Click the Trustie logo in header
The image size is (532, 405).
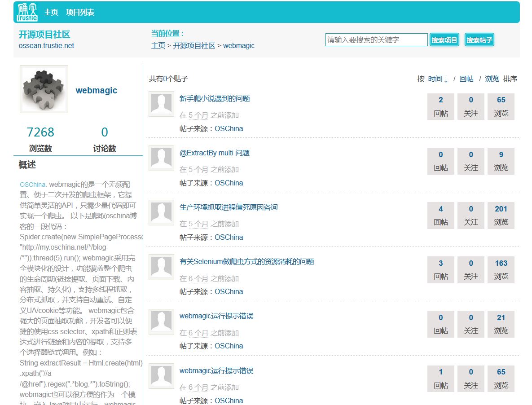[27, 12]
